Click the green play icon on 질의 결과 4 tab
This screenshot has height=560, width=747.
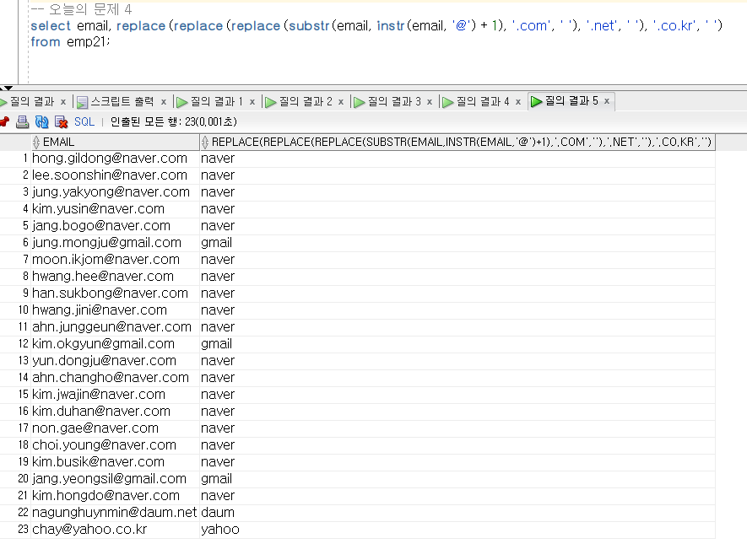448,102
